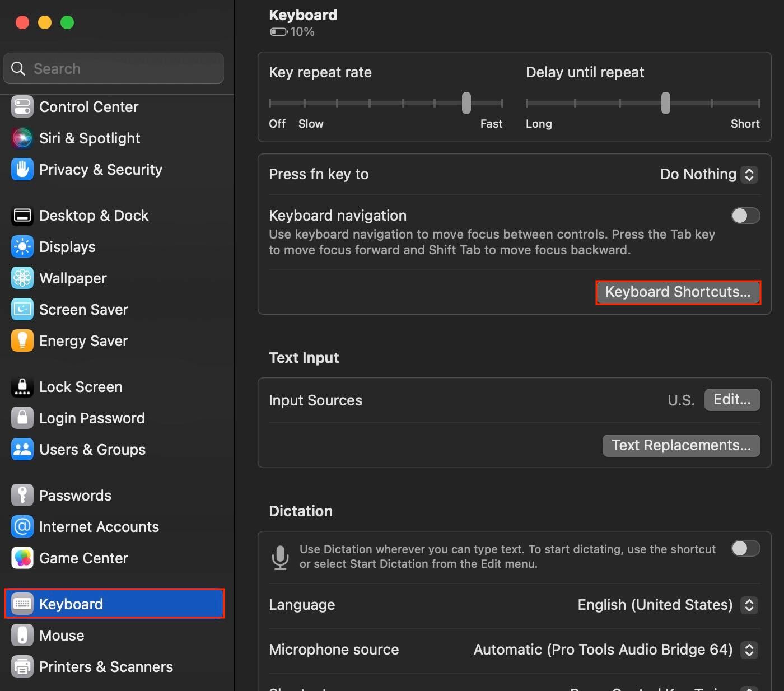Select the Privacy & Security hand icon
Screen dimensions: 784x691
22,170
